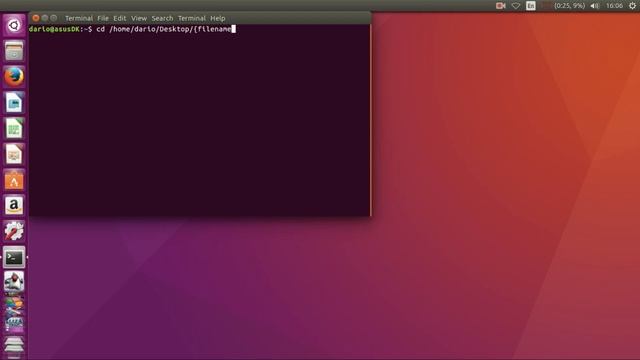Open the rocket app icon below Terminal
Screen dimensions: 640x360
click(14, 282)
